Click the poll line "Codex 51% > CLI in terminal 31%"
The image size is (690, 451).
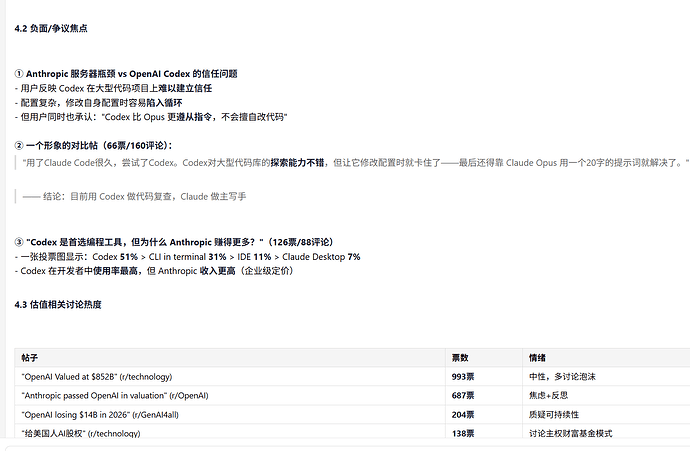point(187,257)
